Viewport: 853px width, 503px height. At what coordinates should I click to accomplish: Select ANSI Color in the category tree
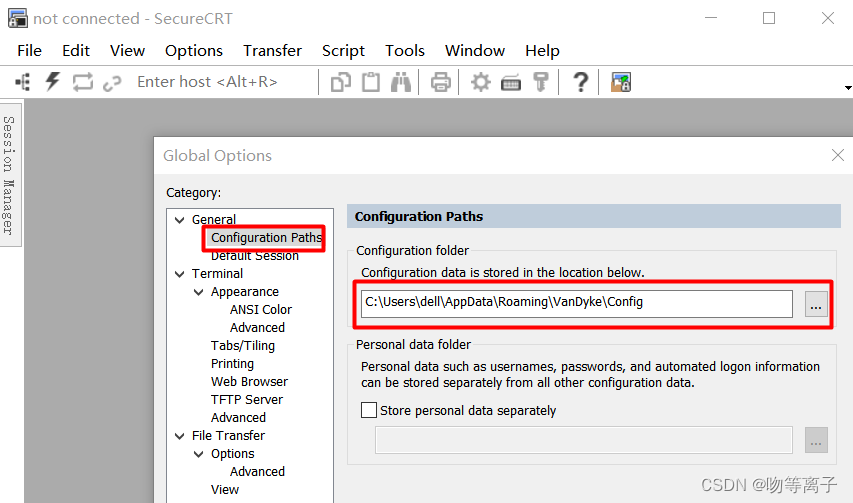click(261, 309)
